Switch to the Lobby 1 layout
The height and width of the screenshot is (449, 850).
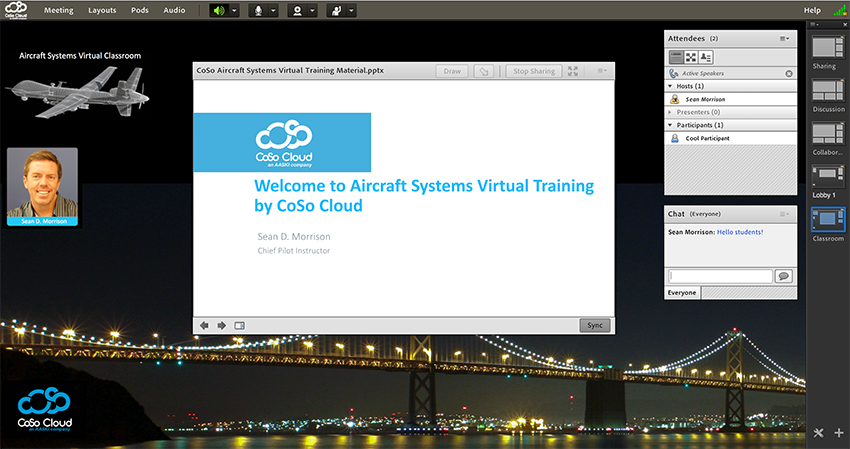828,177
